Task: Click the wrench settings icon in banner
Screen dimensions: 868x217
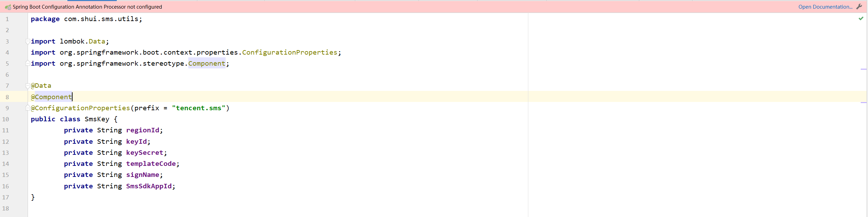Action: (859, 7)
